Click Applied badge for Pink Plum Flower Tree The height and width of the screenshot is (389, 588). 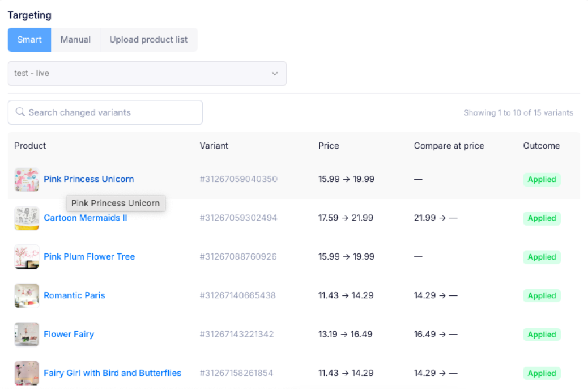pos(542,257)
